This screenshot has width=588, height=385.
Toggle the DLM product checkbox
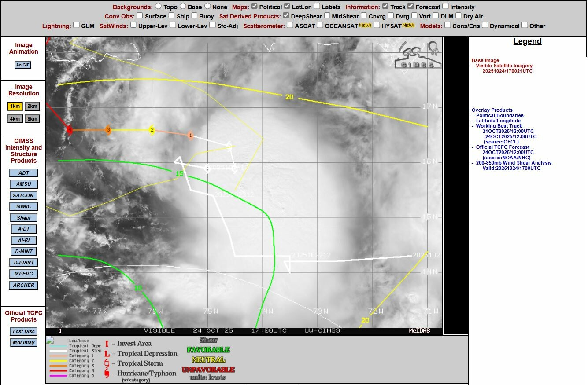coord(436,16)
